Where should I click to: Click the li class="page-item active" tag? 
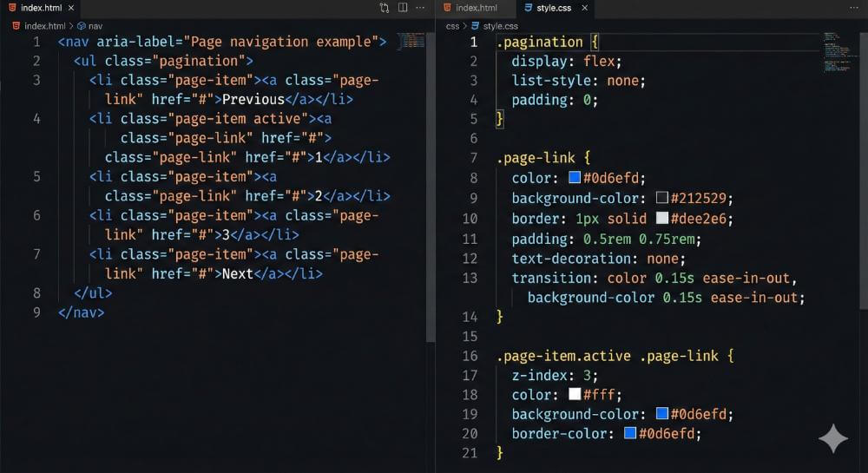(x=202, y=119)
